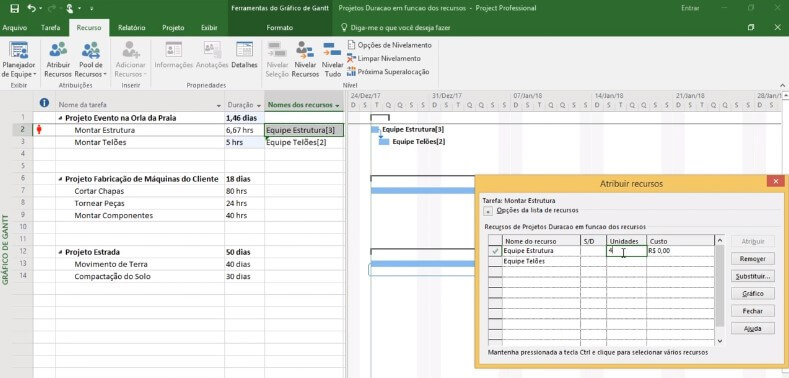Viewport: 789px width, 378px height.
Task: Switch to the Tarefa tab
Action: pyautogui.click(x=50, y=28)
